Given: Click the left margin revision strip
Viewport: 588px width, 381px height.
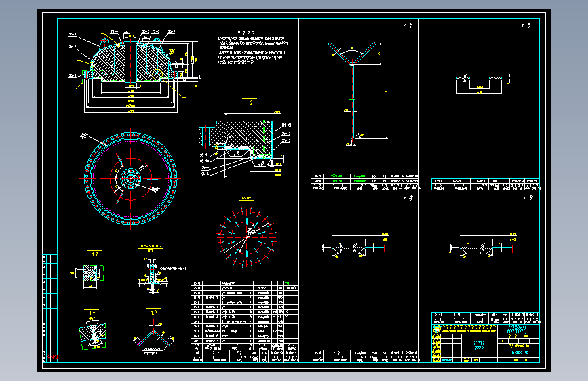Looking at the screenshot, I should point(50,308).
